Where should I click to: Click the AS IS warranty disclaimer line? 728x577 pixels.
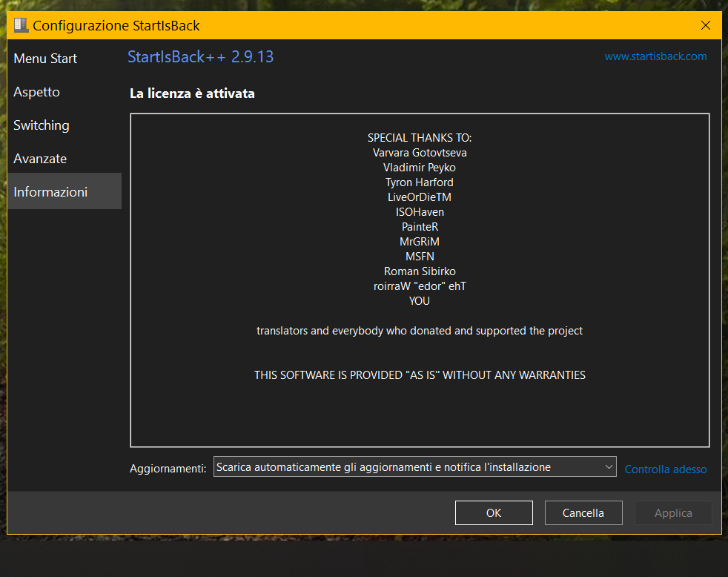[420, 375]
